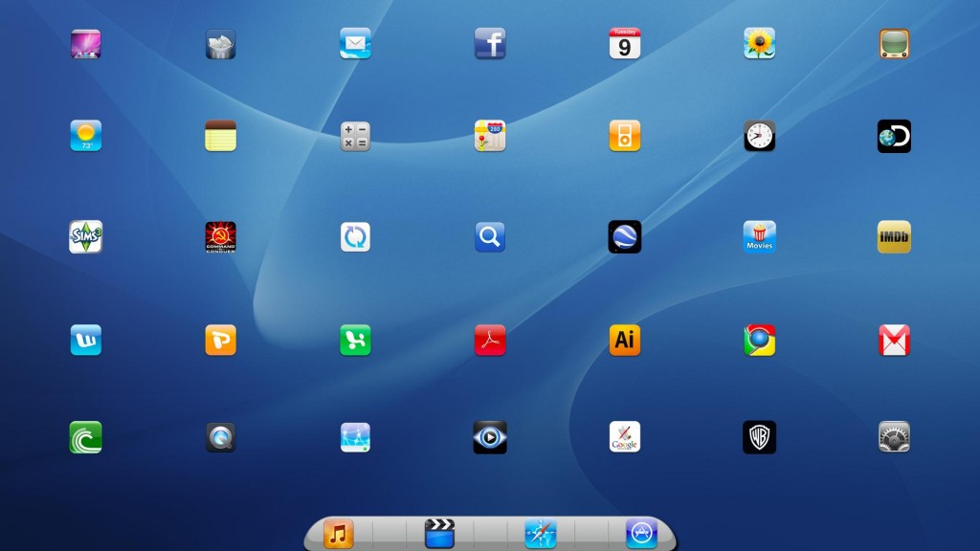
Task: Open the sunflower Photos icon
Action: tap(759, 43)
